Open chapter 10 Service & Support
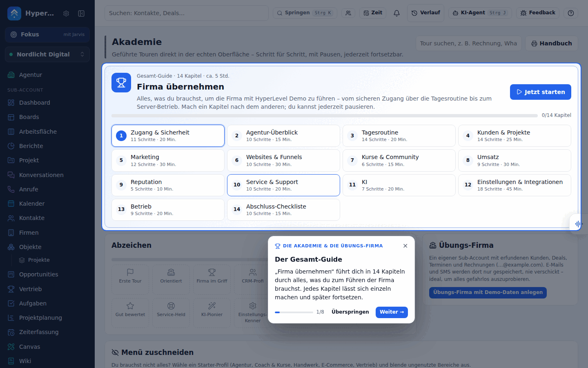588x368 pixels. point(283,185)
